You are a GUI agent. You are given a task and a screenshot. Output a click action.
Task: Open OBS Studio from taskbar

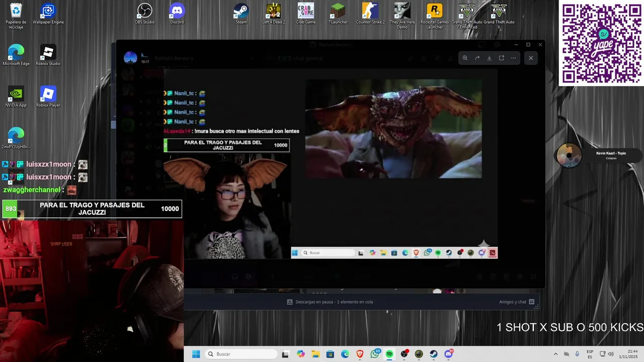[404, 354]
